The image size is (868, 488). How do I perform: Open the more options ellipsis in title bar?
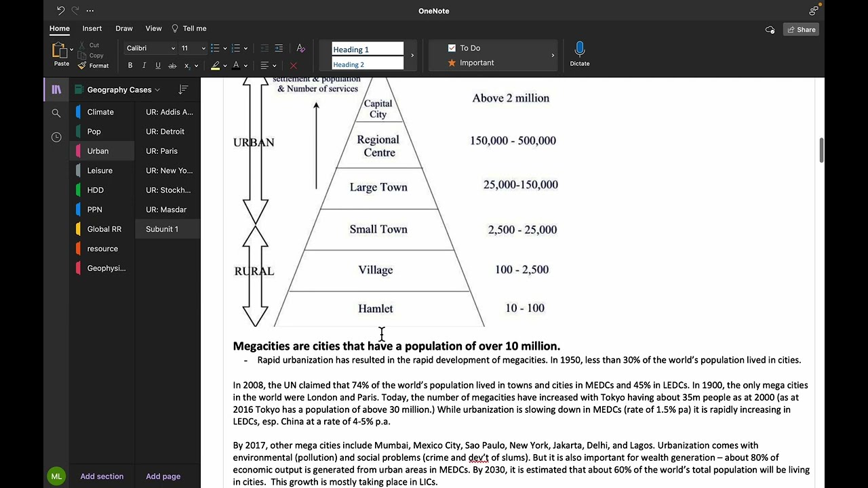pos(90,11)
